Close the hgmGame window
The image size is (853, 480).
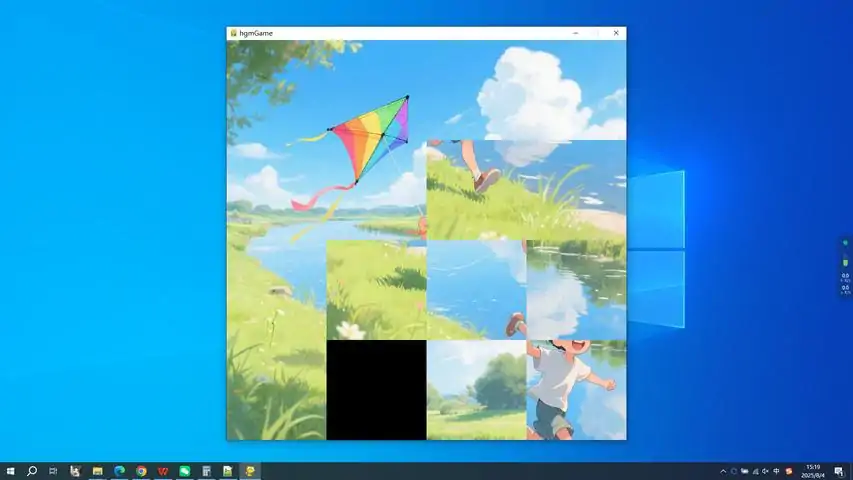[616, 33]
